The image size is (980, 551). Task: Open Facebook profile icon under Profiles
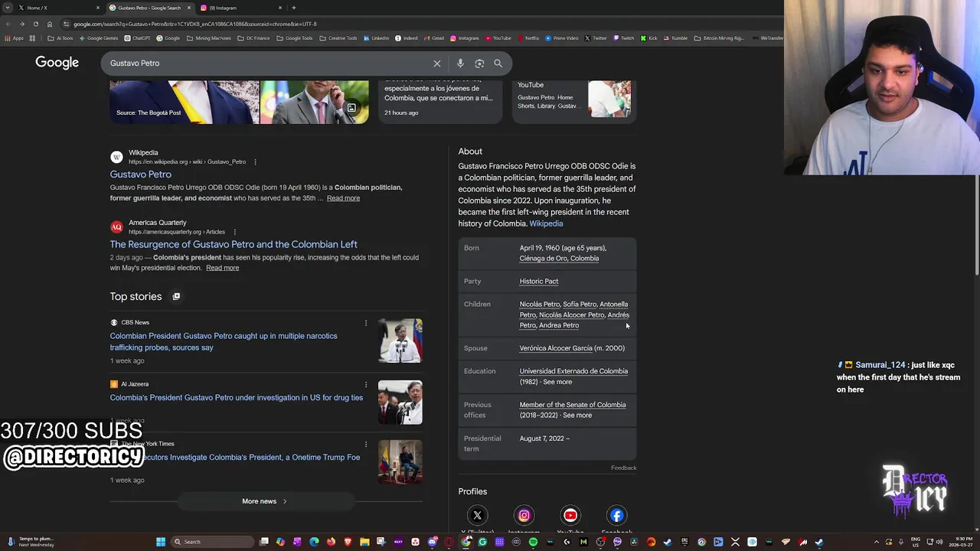coord(617,515)
